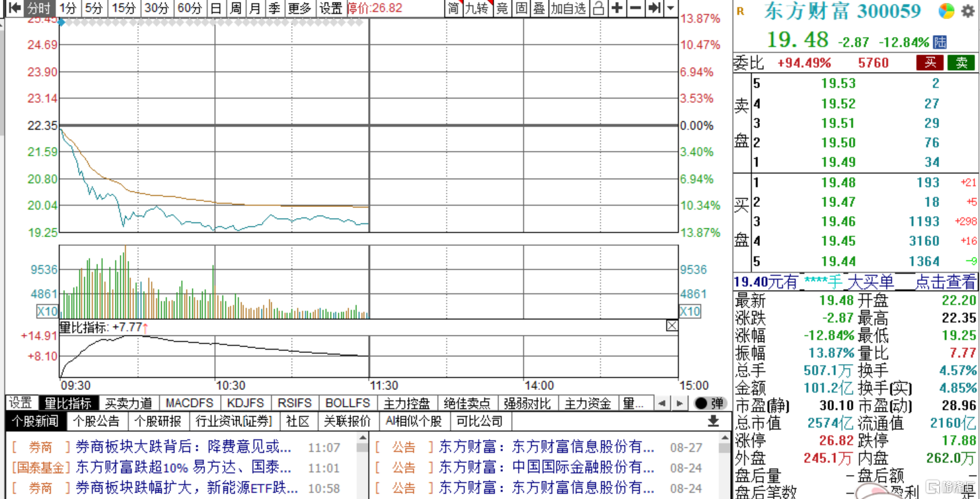Open the AI相似个股 tab
980x499 pixels.
413,421
